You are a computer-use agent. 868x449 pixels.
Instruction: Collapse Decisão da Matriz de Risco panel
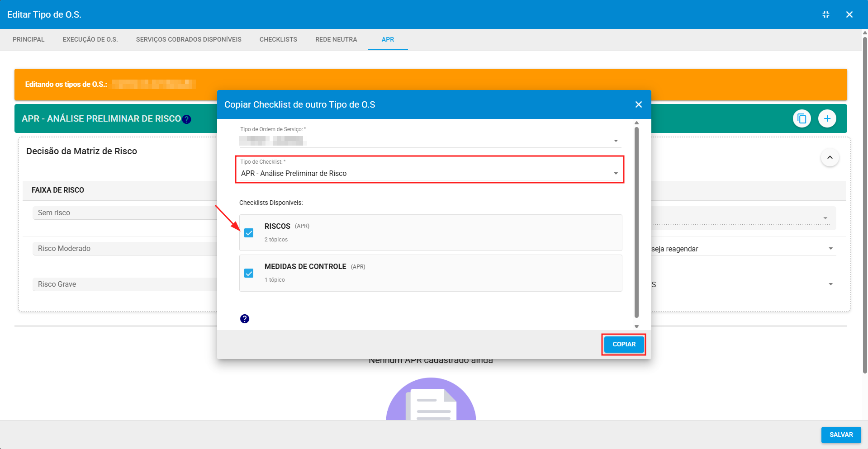click(830, 157)
